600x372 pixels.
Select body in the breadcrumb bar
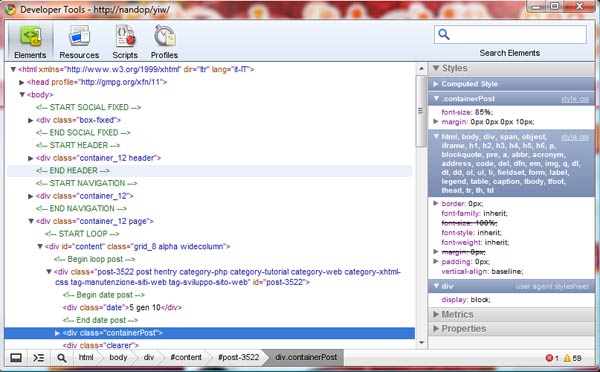[x=118, y=357]
